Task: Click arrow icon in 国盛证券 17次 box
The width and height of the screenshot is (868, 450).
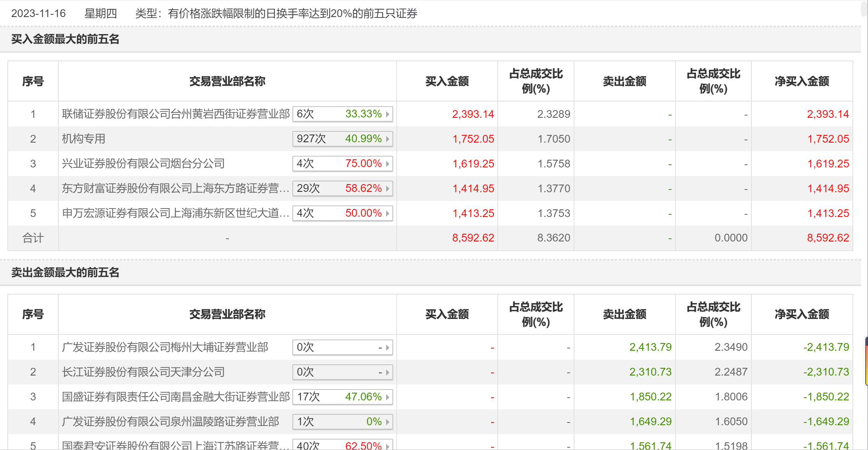Action: point(387,397)
